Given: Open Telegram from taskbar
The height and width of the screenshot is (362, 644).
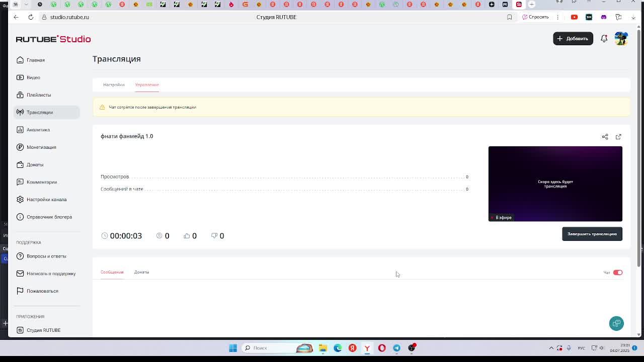Looking at the screenshot, I should tap(396, 348).
